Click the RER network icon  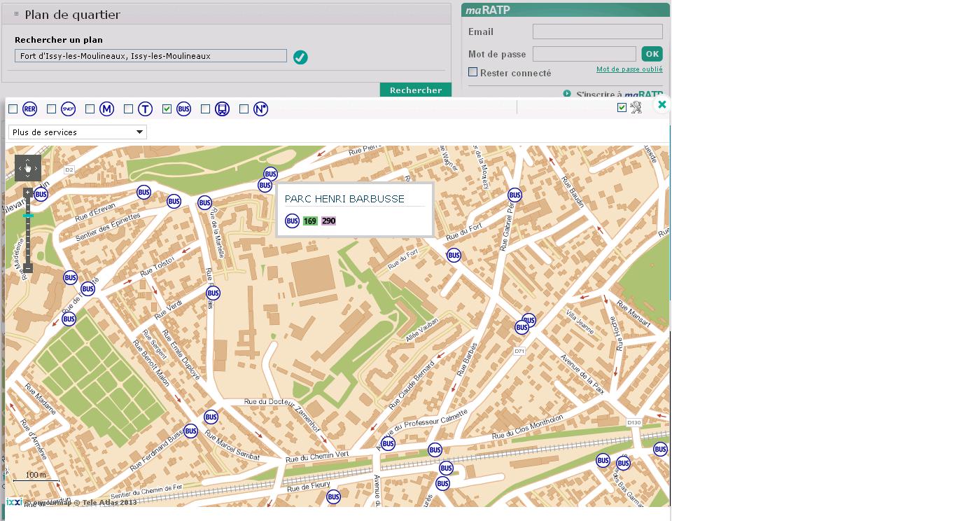pyautogui.click(x=29, y=109)
